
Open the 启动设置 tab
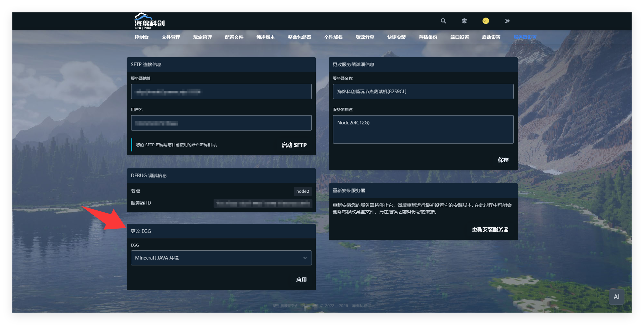click(x=491, y=37)
